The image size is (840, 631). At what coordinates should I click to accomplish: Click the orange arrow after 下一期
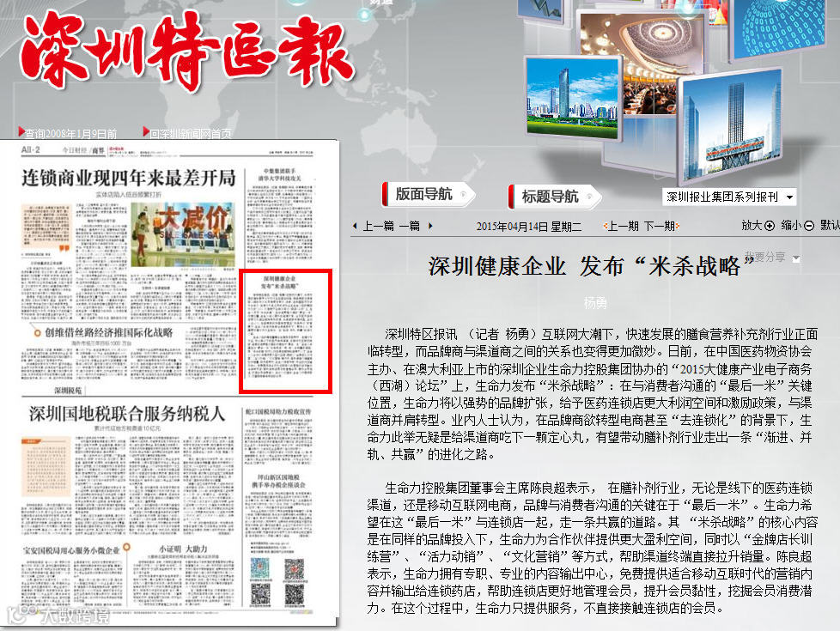tap(678, 226)
